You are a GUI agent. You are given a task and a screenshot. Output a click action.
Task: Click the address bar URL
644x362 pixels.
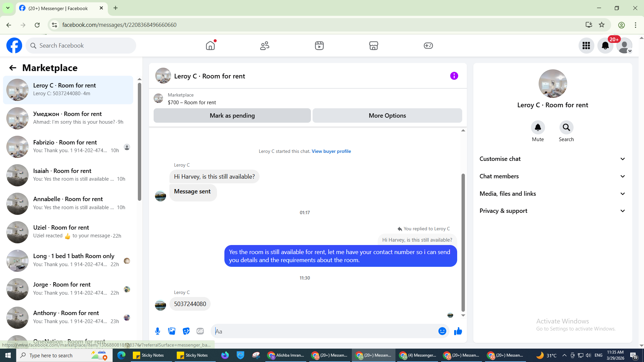[x=119, y=25]
